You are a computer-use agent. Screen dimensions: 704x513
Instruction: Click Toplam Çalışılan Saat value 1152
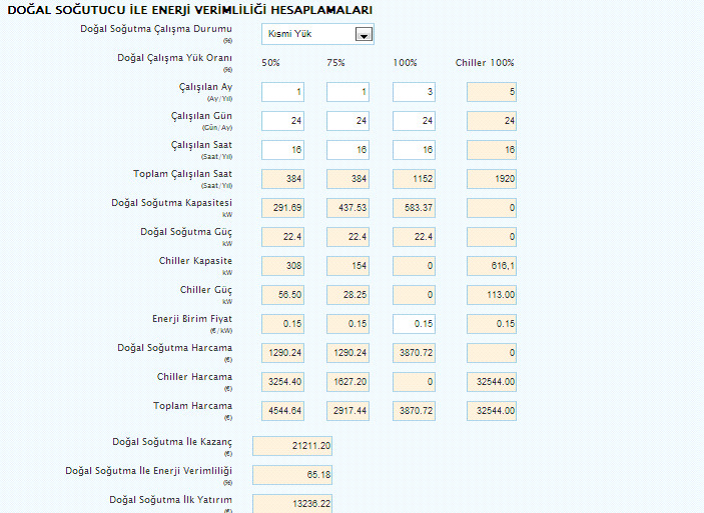[413, 180]
